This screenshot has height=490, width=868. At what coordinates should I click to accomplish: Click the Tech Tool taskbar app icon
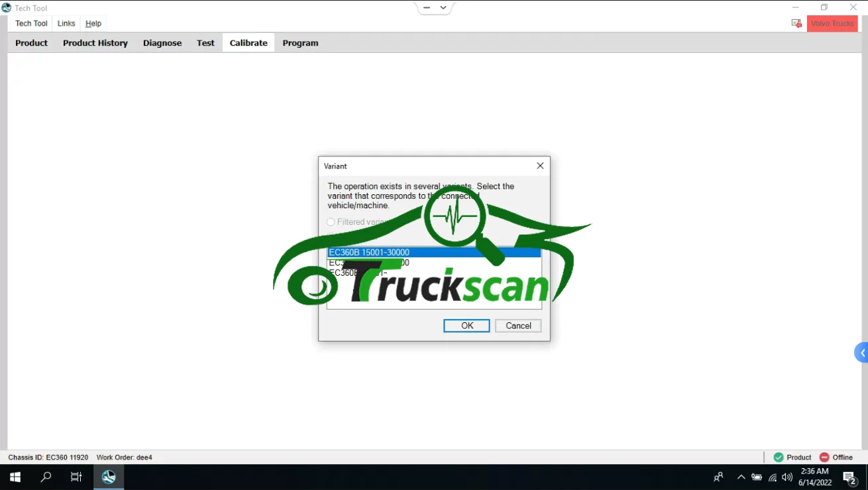point(109,477)
